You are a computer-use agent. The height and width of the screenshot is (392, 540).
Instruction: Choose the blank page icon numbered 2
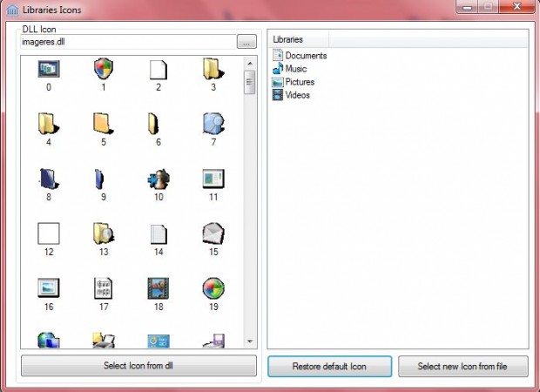pos(159,70)
